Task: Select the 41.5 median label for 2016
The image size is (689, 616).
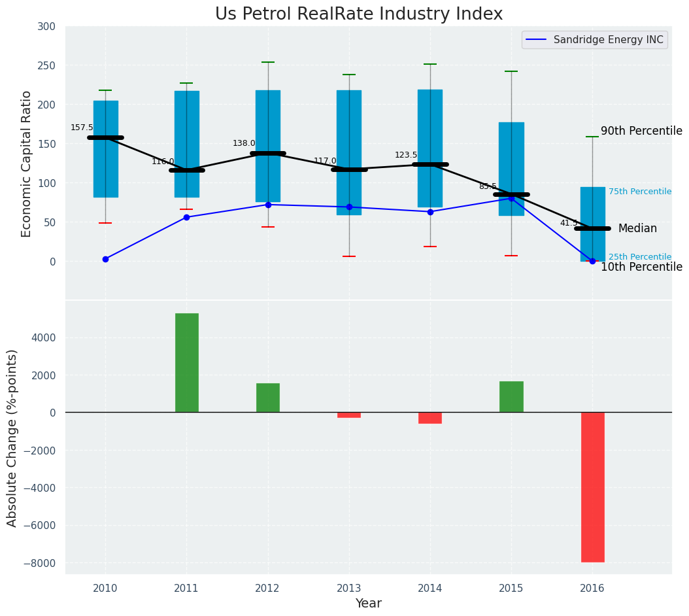Action: click(x=569, y=223)
